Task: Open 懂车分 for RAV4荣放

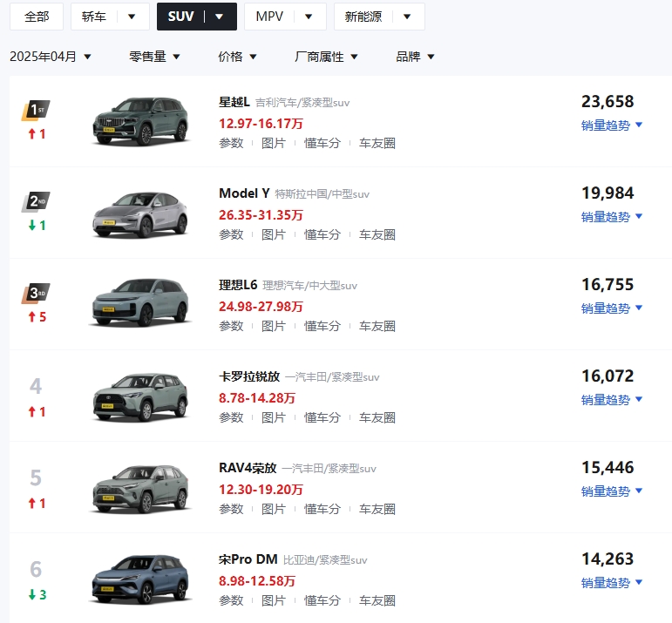Action: point(322,509)
